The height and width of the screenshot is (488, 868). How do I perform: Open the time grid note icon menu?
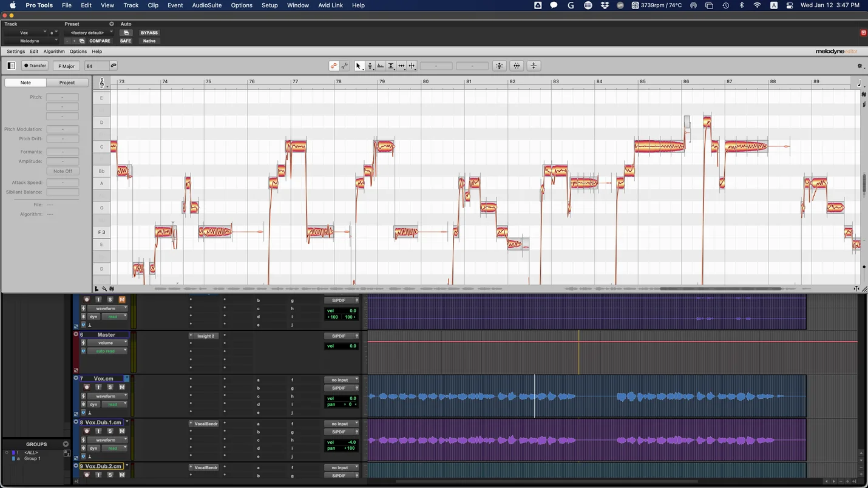coord(859,83)
